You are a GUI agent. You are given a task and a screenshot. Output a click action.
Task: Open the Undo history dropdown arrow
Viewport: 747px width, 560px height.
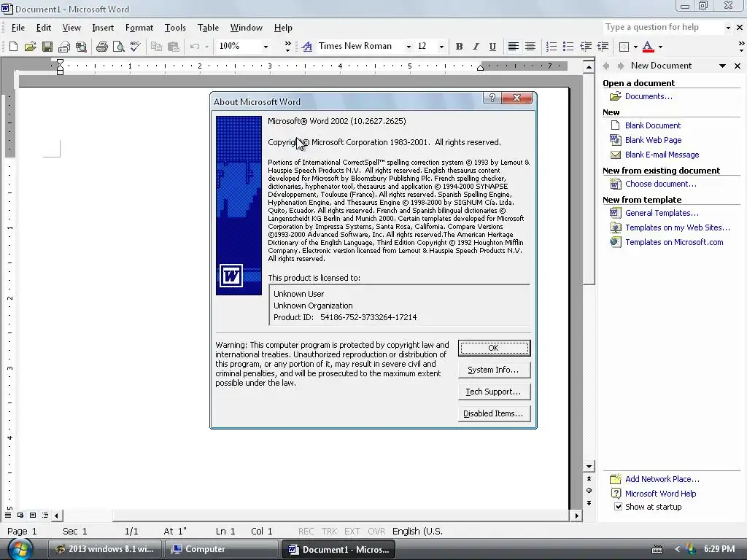click(x=206, y=47)
